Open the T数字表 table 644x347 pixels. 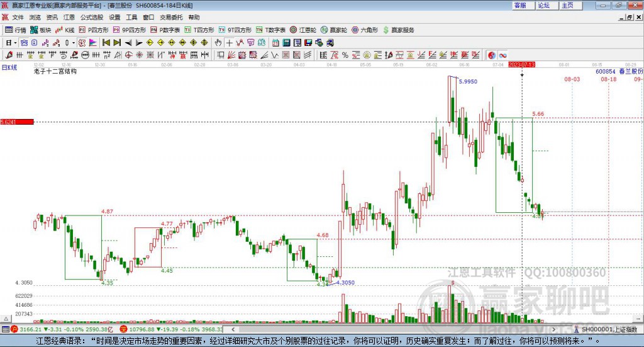pos(270,30)
